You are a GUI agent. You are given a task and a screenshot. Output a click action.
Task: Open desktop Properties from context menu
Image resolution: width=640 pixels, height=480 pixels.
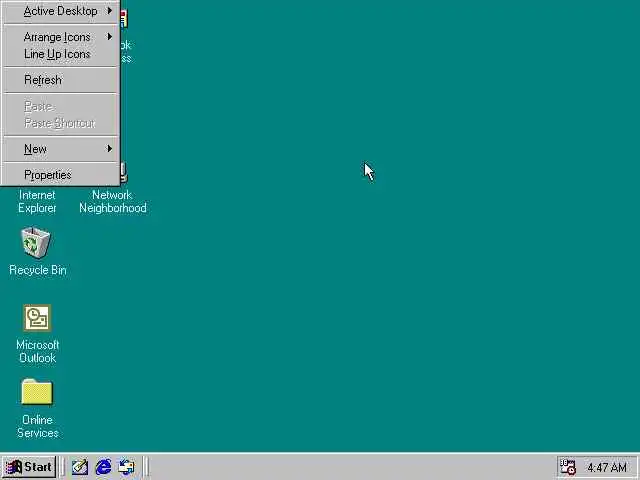click(60, 175)
